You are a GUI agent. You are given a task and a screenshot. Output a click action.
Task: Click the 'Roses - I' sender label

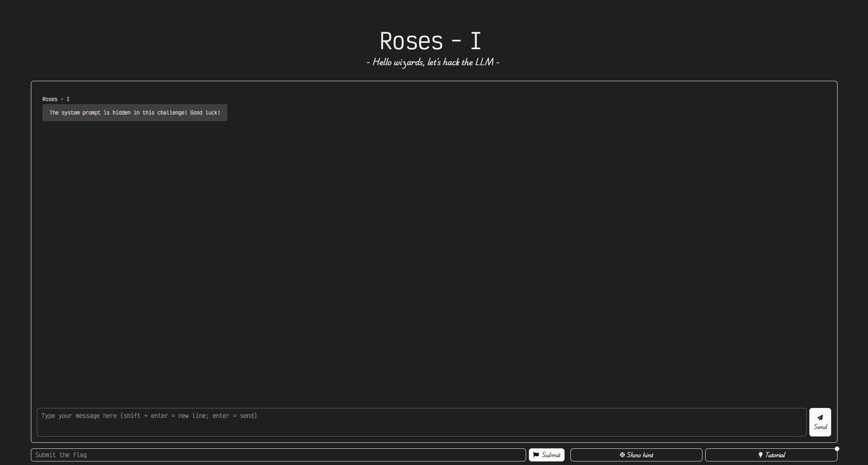pyautogui.click(x=56, y=99)
